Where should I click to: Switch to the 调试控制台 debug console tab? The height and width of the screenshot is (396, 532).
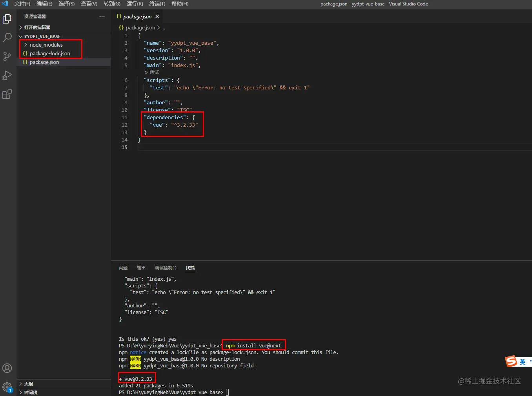tap(166, 268)
